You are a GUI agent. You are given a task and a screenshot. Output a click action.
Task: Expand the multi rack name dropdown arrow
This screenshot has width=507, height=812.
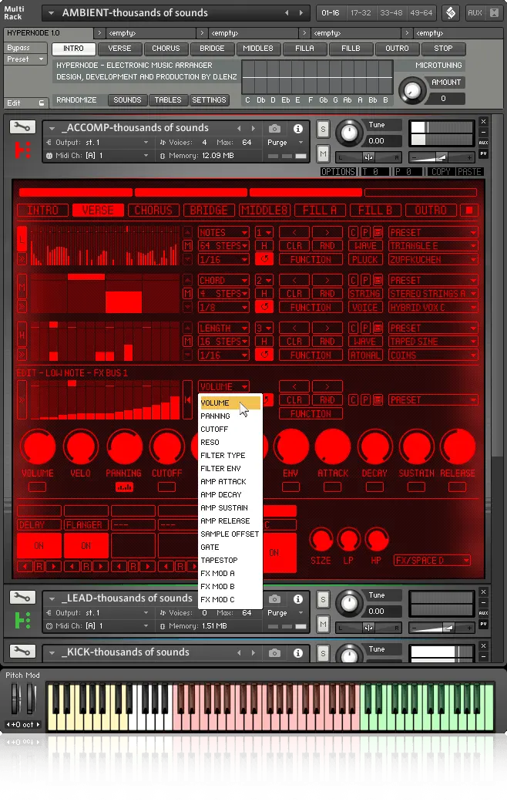[x=51, y=12]
